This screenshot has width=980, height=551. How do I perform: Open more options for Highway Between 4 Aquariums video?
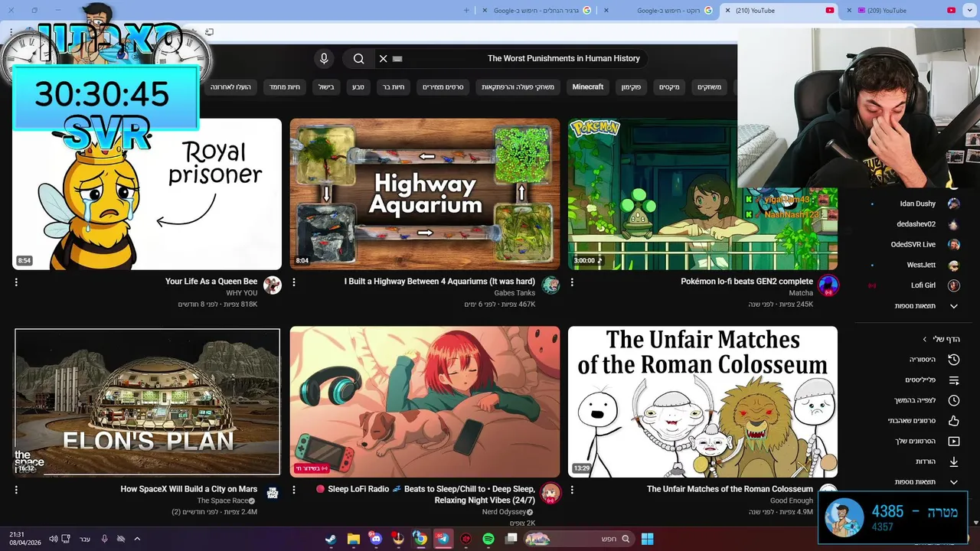tap(294, 282)
